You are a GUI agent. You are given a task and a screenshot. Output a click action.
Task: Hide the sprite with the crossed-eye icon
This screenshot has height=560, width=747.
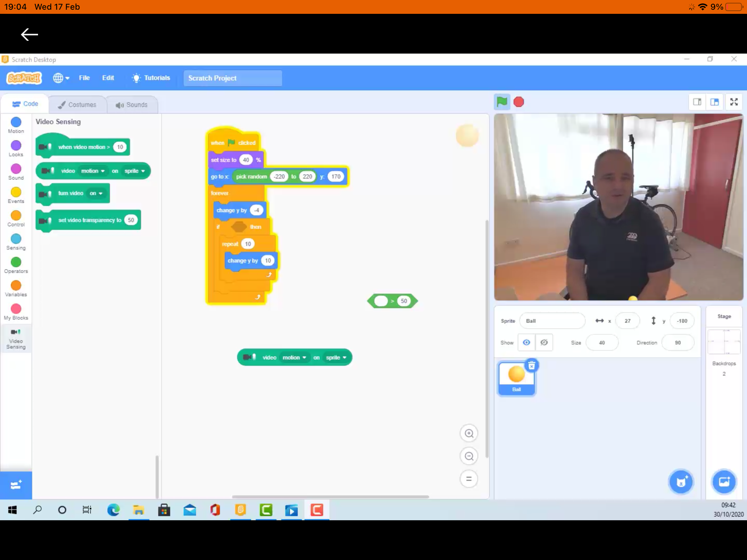(544, 343)
